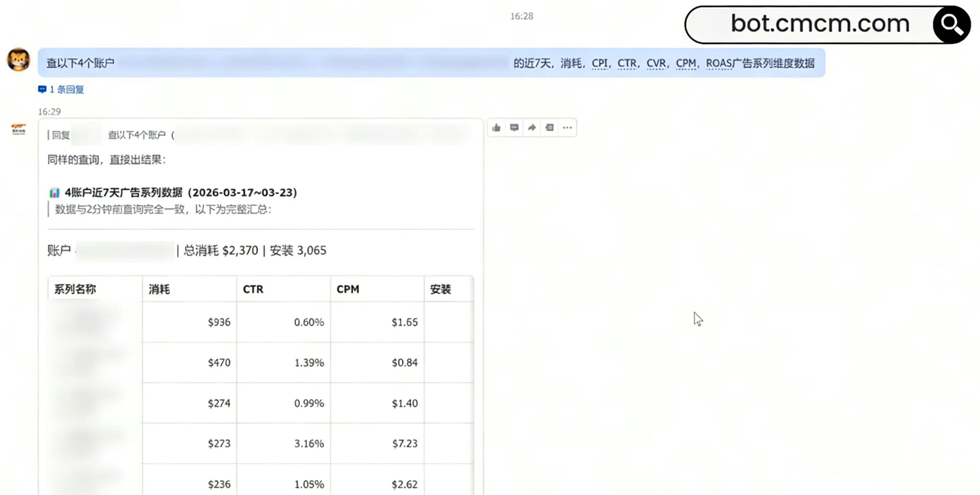Open the three-dot more options menu
980x495 pixels.
[x=567, y=128]
